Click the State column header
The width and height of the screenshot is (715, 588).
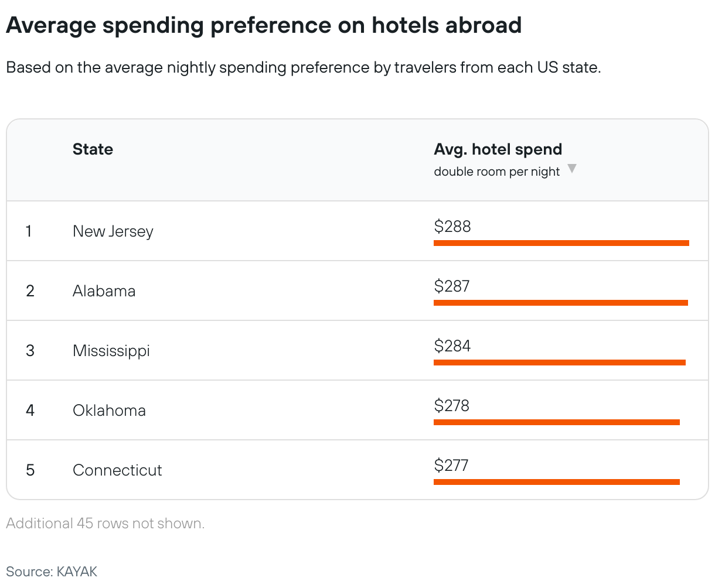(93, 149)
